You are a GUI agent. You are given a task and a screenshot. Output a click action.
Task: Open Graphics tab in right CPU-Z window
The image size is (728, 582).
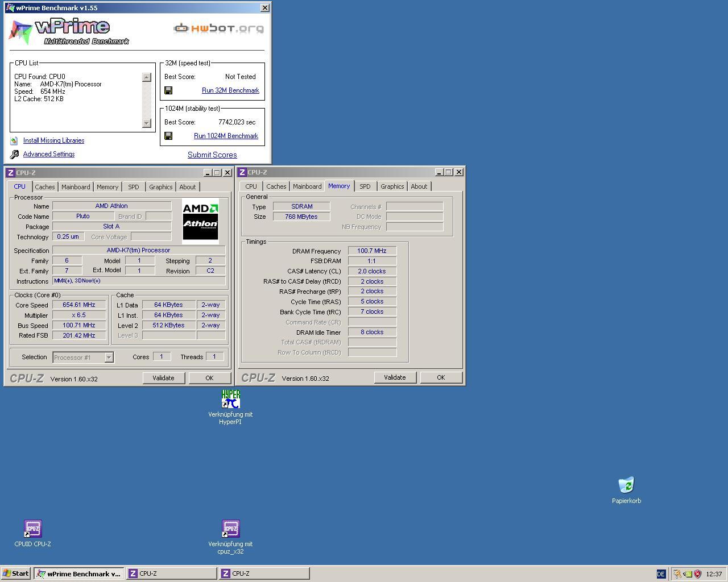(392, 186)
